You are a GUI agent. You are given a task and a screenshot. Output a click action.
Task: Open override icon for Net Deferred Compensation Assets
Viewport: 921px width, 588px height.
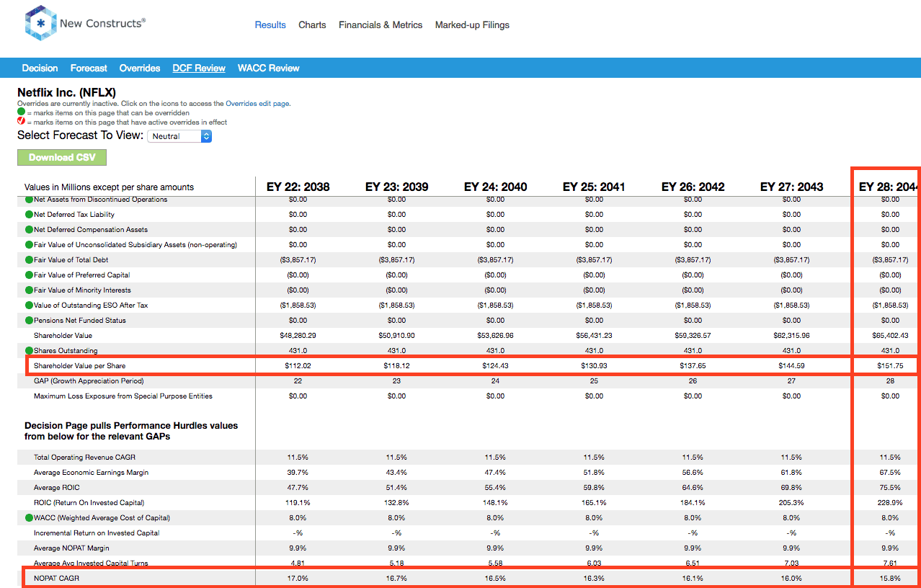(x=30, y=230)
